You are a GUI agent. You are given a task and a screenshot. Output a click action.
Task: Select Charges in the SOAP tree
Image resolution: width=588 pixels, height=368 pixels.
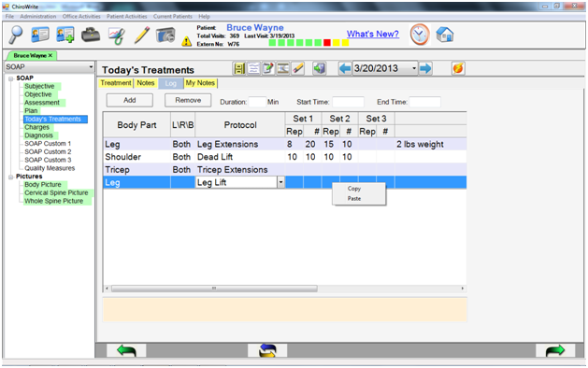(36, 128)
